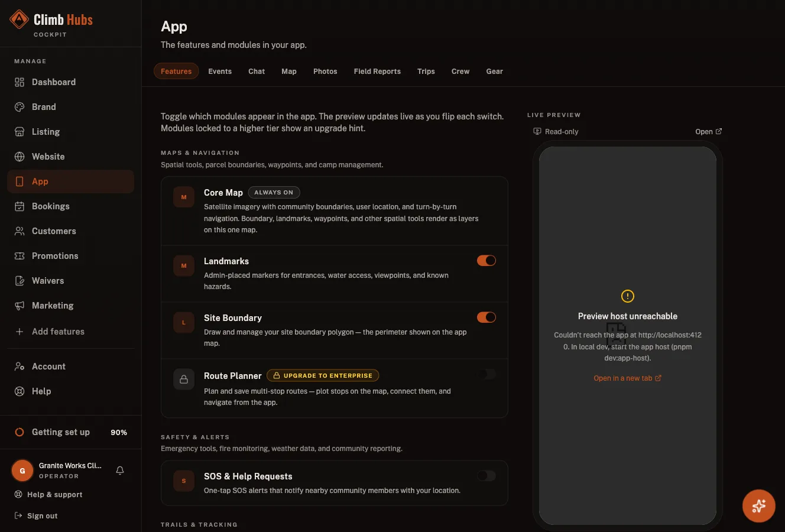Click Add features in sidebar
This screenshot has width=785, height=532.
click(x=71, y=332)
